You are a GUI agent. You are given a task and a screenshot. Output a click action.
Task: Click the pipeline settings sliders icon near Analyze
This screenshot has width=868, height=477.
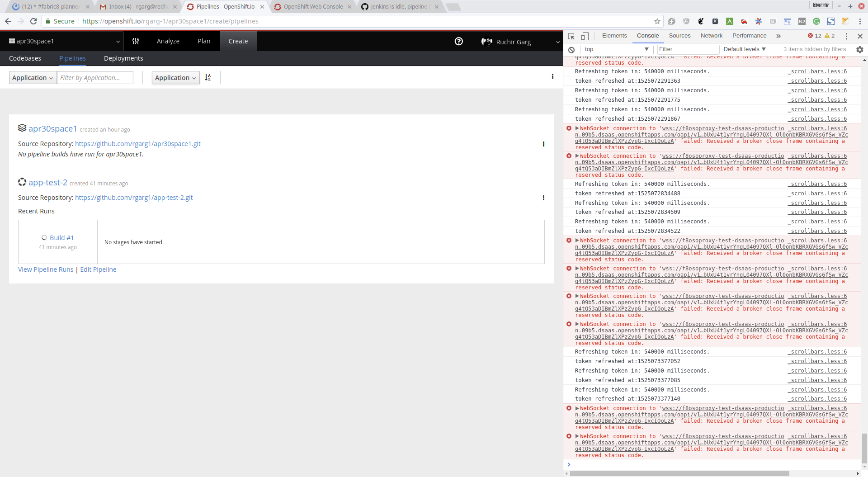135,41
